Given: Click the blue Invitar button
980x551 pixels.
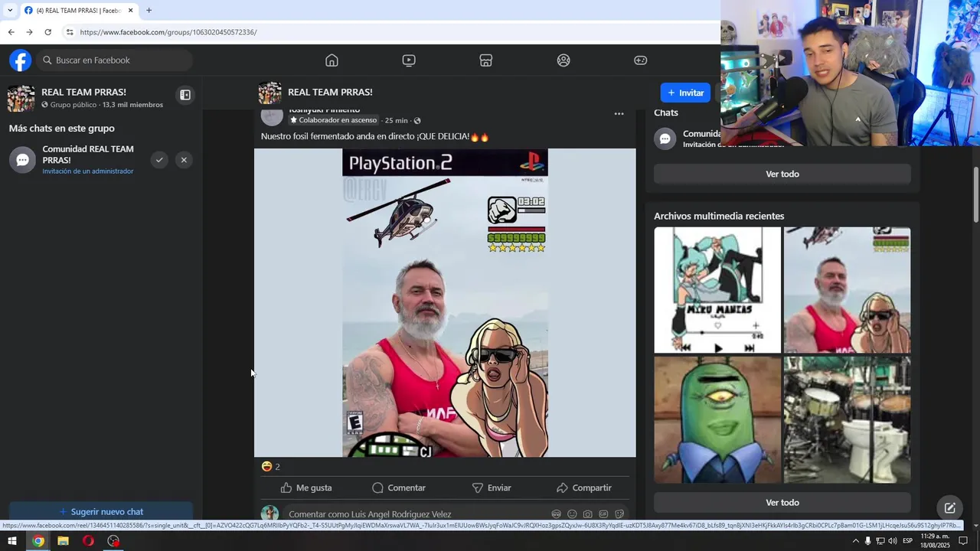Looking at the screenshot, I should click(x=685, y=93).
